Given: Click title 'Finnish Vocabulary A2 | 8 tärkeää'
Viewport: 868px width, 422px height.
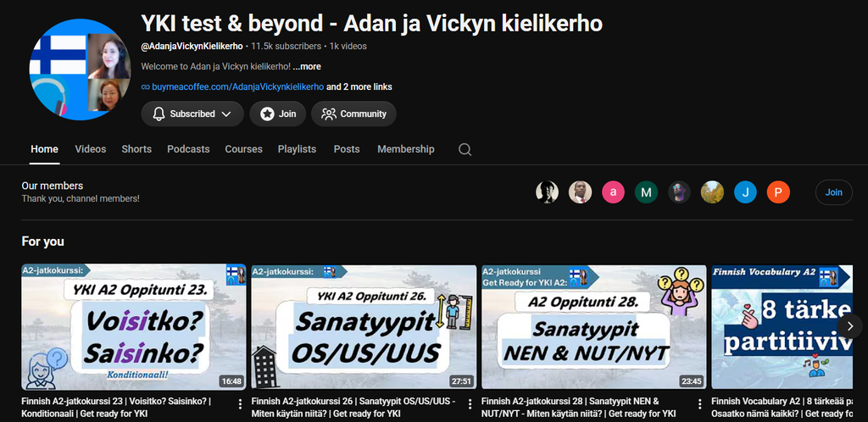Looking at the screenshot, I should pyautogui.click(x=782, y=407).
